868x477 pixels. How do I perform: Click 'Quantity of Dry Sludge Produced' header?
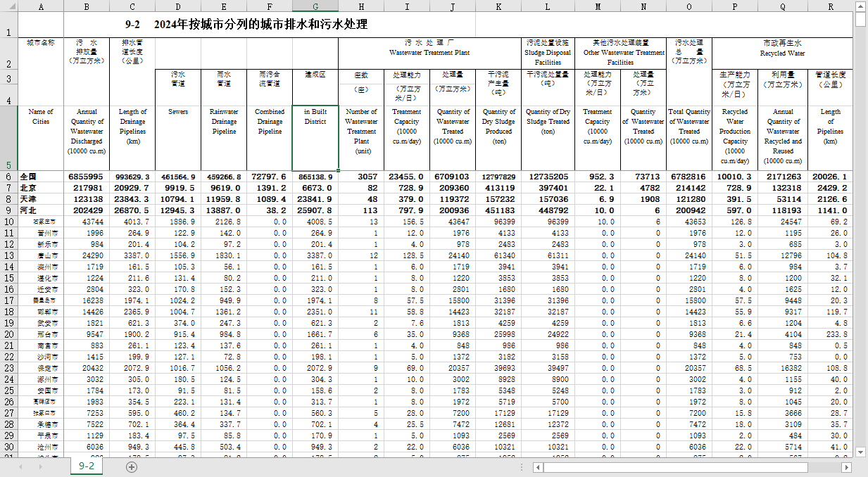498,138
